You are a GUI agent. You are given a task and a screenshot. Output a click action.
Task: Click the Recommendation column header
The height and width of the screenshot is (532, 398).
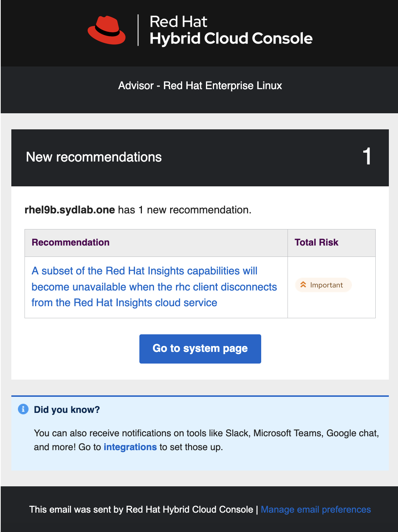pyautogui.click(x=71, y=242)
